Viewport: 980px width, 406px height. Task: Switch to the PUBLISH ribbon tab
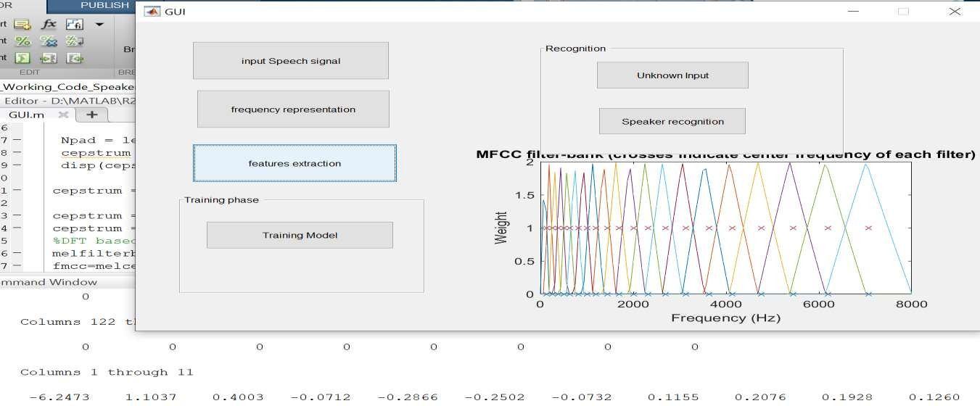coord(104,5)
